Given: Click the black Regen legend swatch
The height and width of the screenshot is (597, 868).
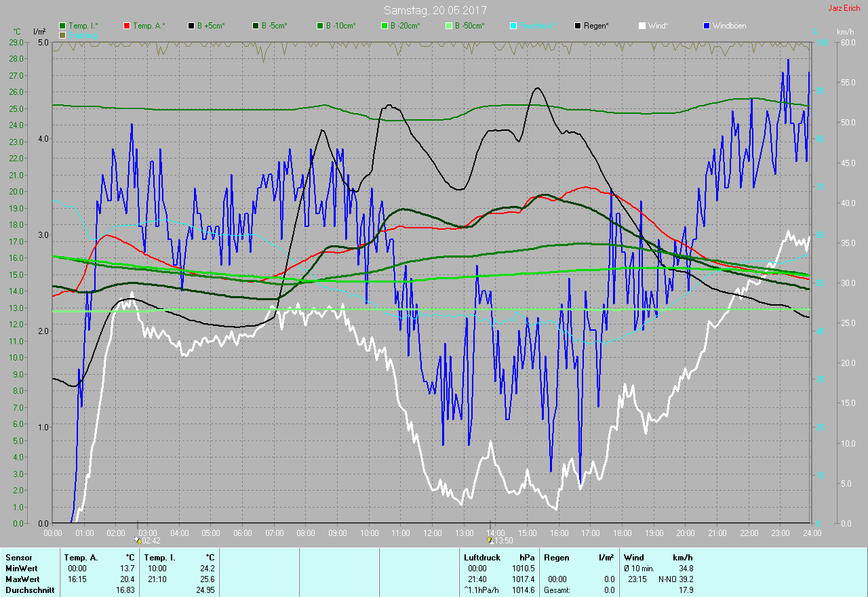Looking at the screenshot, I should click(578, 26).
